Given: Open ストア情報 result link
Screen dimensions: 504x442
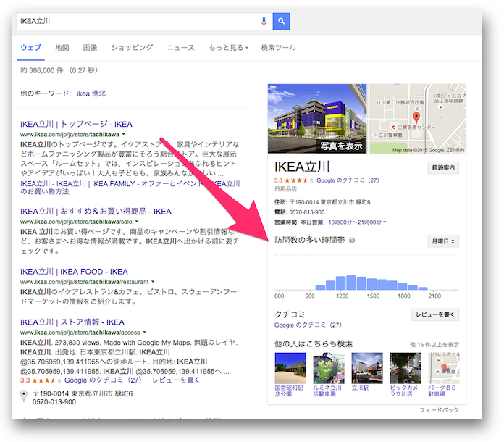Looking at the screenshot, I should pyautogui.click(x=72, y=322).
